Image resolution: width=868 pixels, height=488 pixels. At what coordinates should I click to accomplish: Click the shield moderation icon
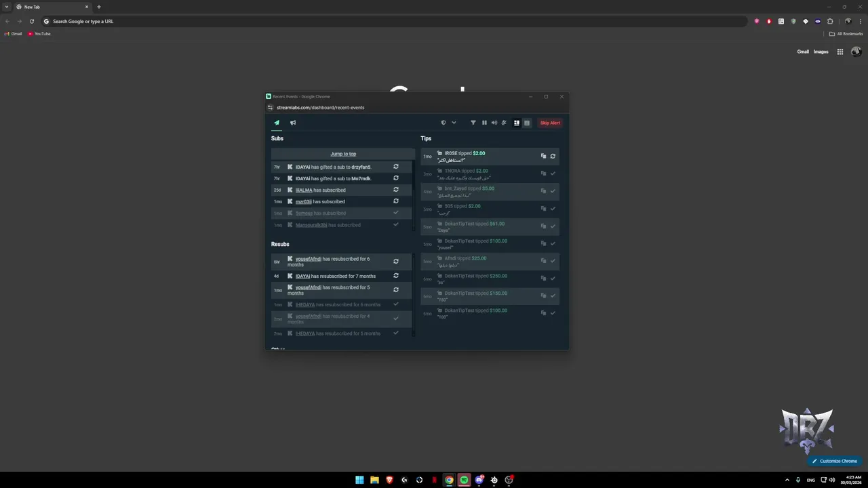point(443,123)
